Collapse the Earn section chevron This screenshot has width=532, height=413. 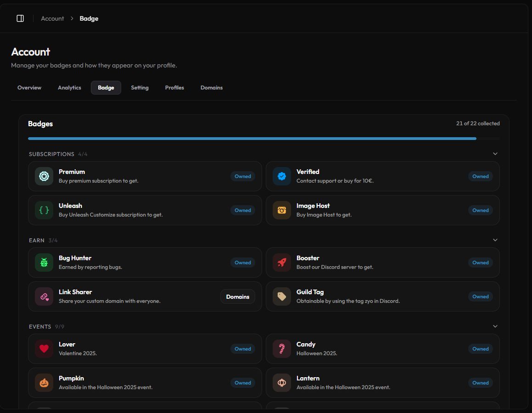[495, 240]
